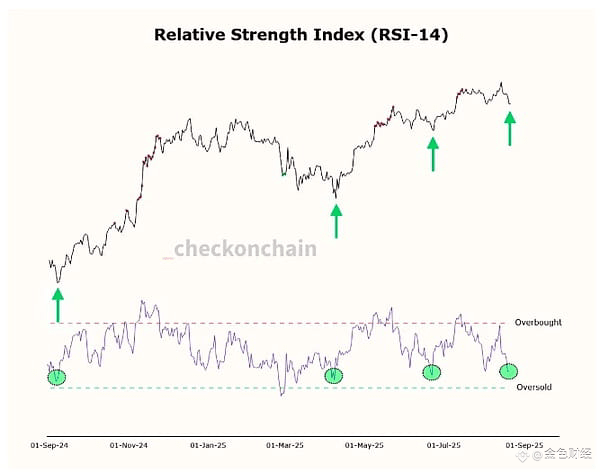Click the 01-May-25 axis label
This screenshot has height=472, width=600.
[364, 445]
